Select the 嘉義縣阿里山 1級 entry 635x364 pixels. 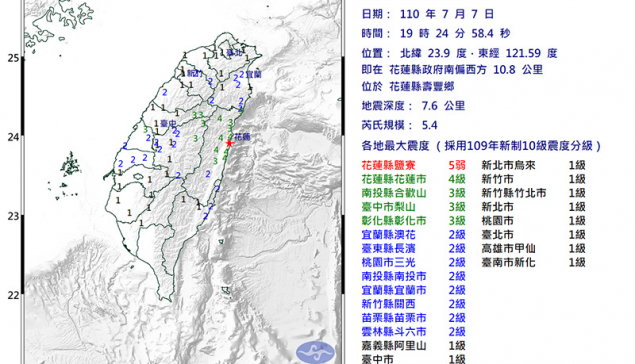coord(413,346)
